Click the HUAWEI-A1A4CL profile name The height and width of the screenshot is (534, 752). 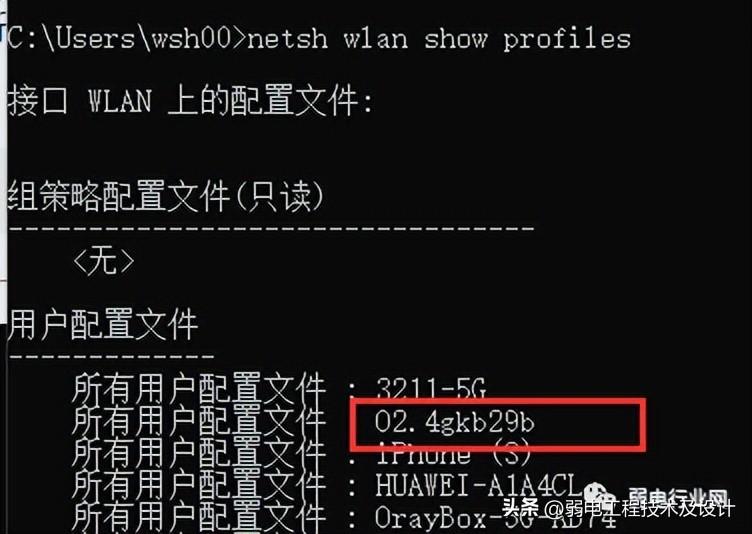pos(478,485)
